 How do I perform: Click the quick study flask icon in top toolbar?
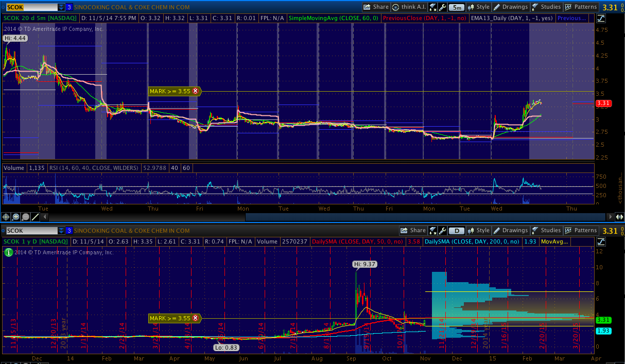click(433, 7)
